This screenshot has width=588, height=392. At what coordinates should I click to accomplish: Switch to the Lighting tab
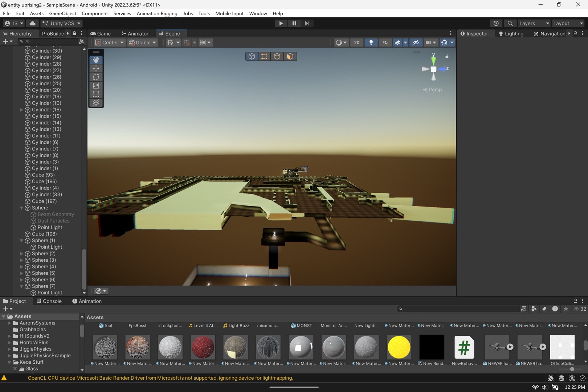pos(511,33)
